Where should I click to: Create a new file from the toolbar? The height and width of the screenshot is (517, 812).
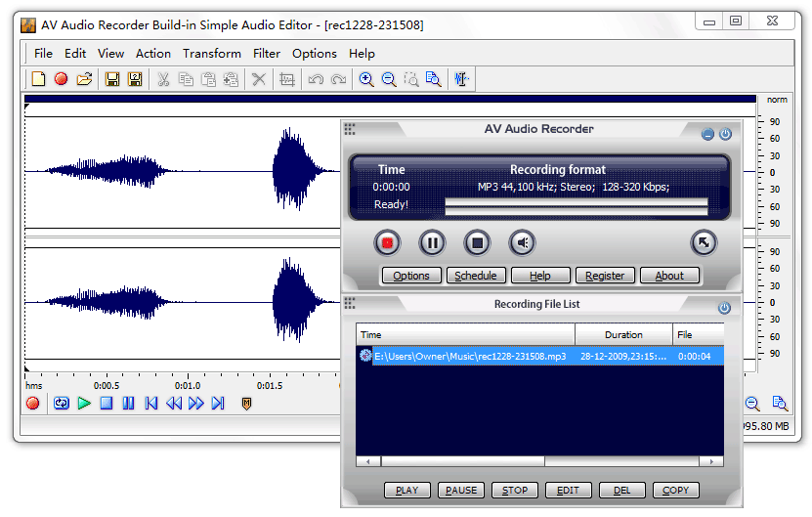tap(39, 79)
